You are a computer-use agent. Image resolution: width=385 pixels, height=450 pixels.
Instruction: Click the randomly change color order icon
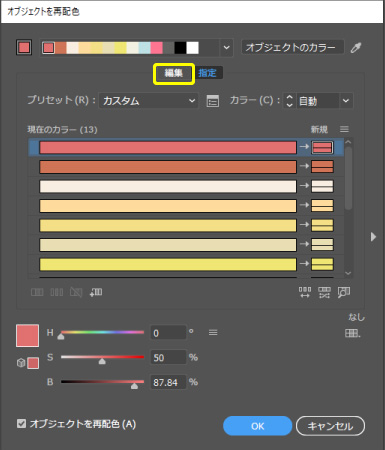click(305, 292)
